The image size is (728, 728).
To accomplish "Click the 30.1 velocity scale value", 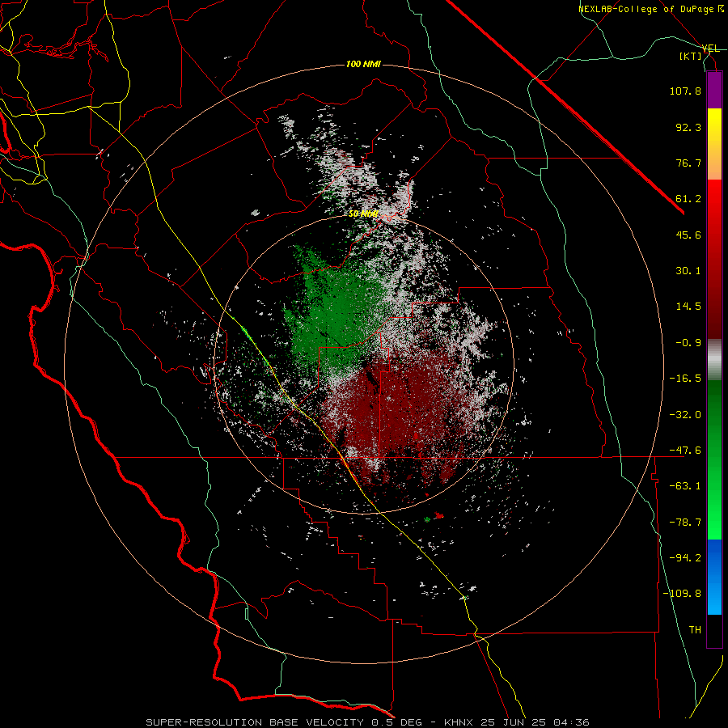I will pos(688,271).
